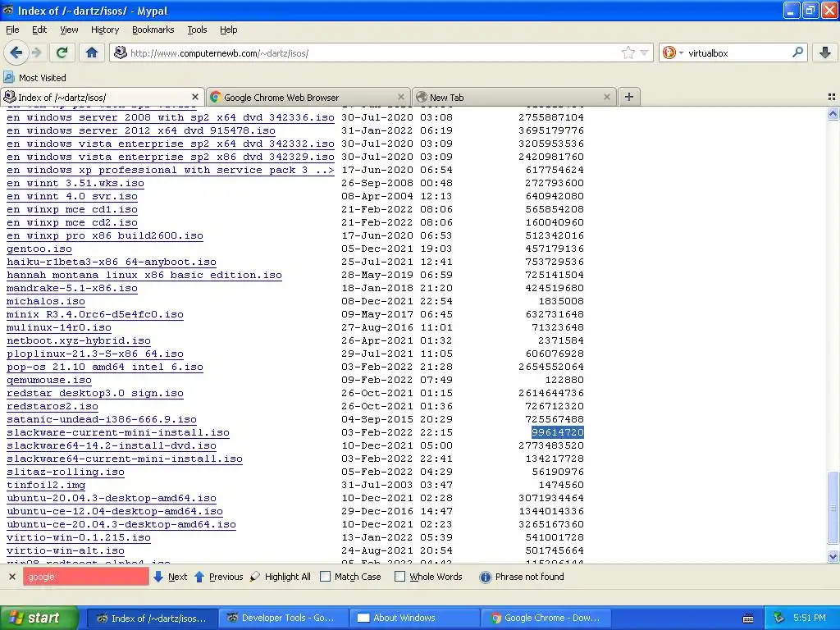Click the Forward arrow navigation button
840x630 pixels.
(x=36, y=52)
